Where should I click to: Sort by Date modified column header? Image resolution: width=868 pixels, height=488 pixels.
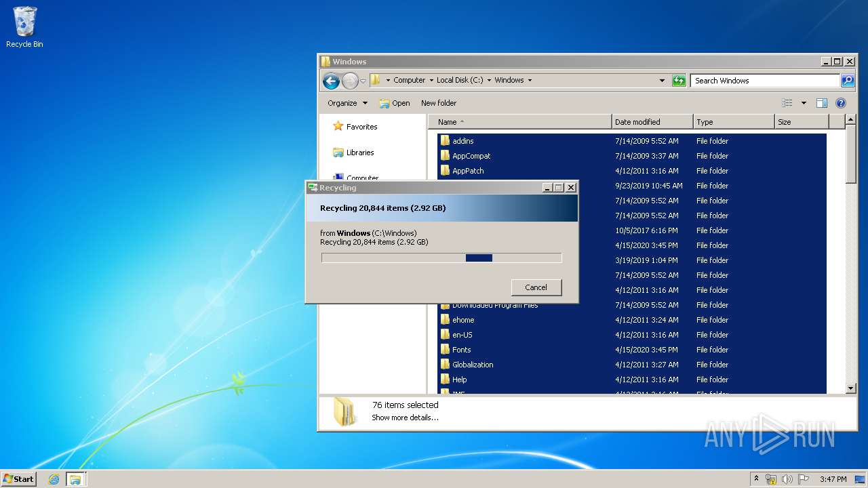(x=652, y=122)
